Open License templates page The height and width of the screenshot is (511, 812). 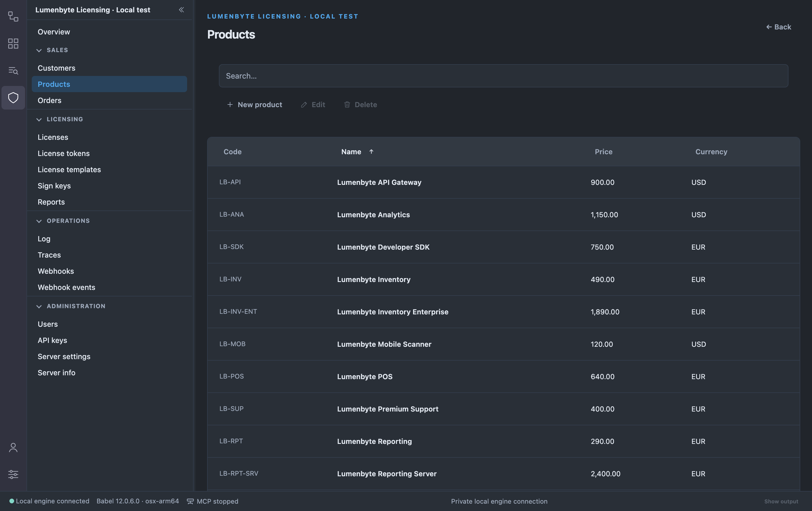click(109, 169)
